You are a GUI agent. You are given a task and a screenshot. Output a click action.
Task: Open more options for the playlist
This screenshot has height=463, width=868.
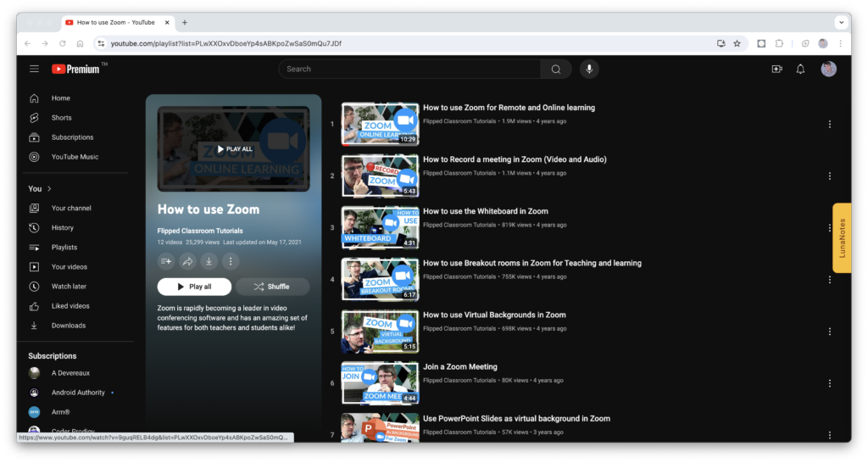coord(230,261)
